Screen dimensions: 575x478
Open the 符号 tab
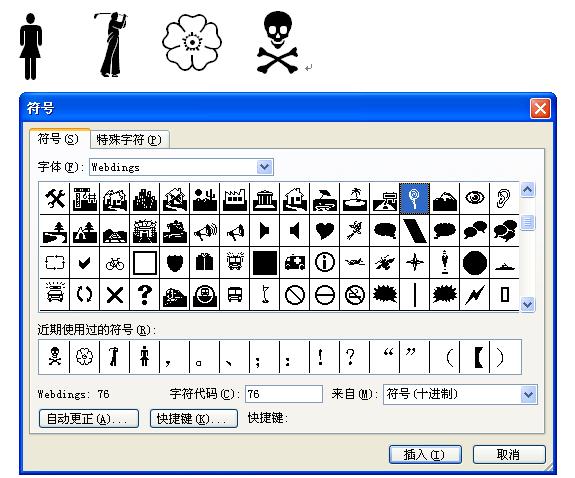pos(59,139)
